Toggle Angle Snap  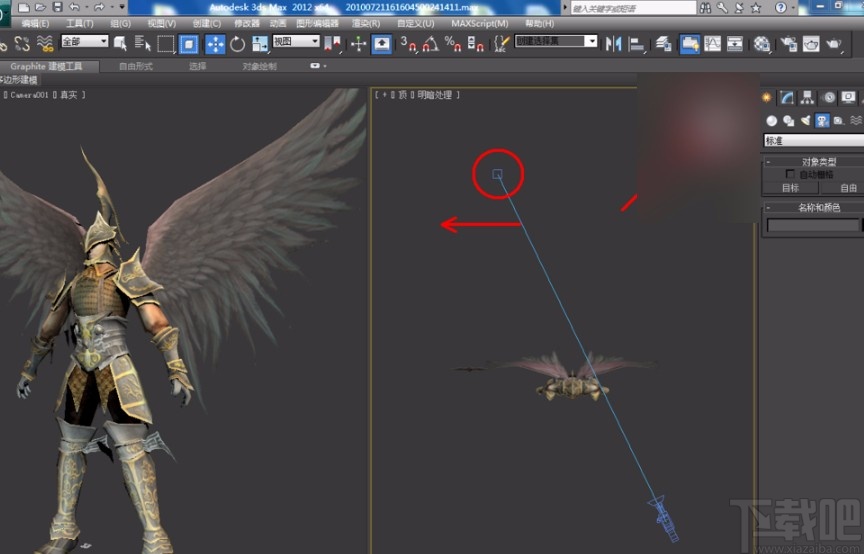[x=430, y=44]
